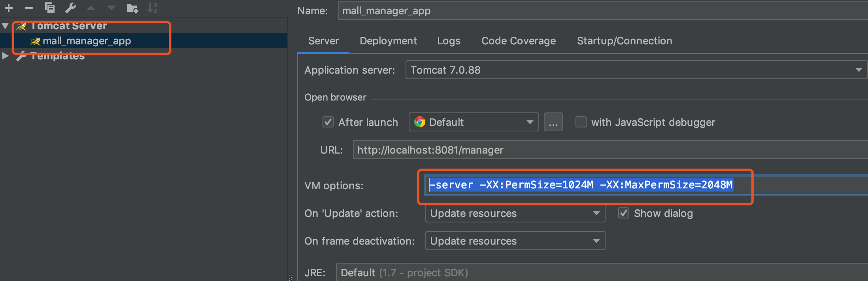Create new folder for configurations
Screen dimensions: 868x281
(x=132, y=8)
